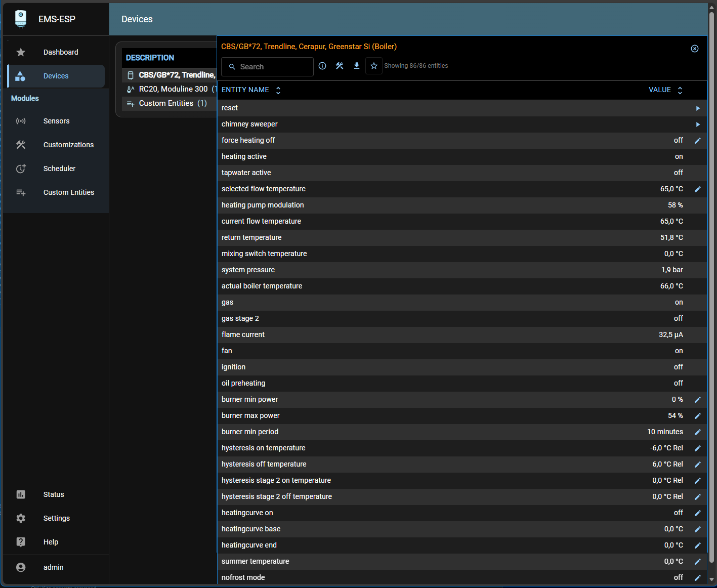Image resolution: width=717 pixels, height=588 pixels.
Task: Open the Scheduler clock icon
Action: pos(21,169)
